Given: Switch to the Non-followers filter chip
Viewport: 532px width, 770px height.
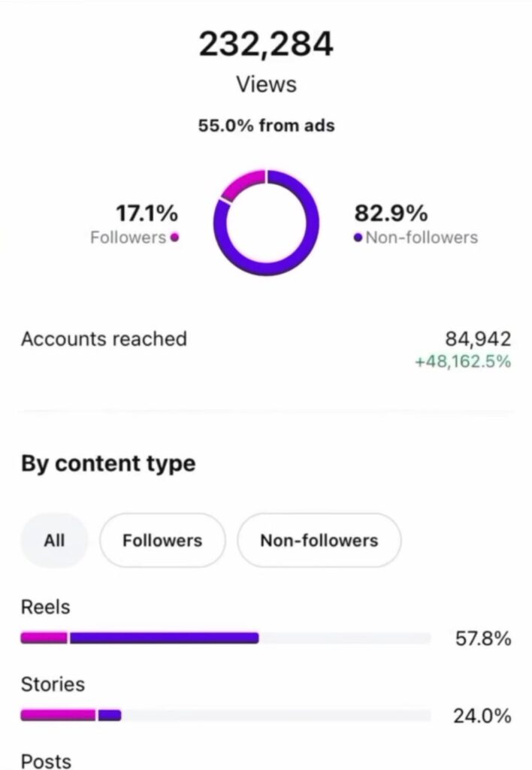Looking at the screenshot, I should (x=319, y=540).
